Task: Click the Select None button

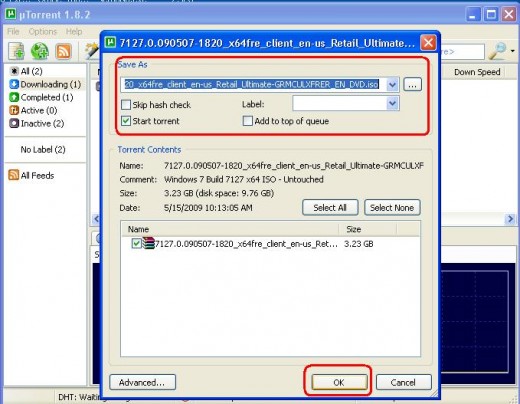Action: coord(392,208)
